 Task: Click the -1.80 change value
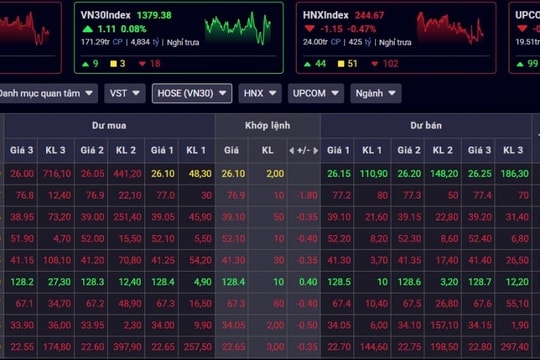[307, 195]
